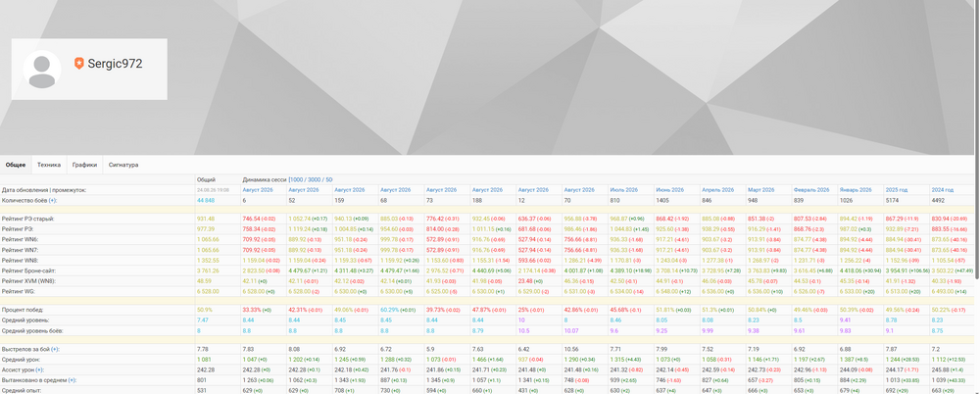Click the overall РЭ старый value 931.48

pyautogui.click(x=206, y=219)
